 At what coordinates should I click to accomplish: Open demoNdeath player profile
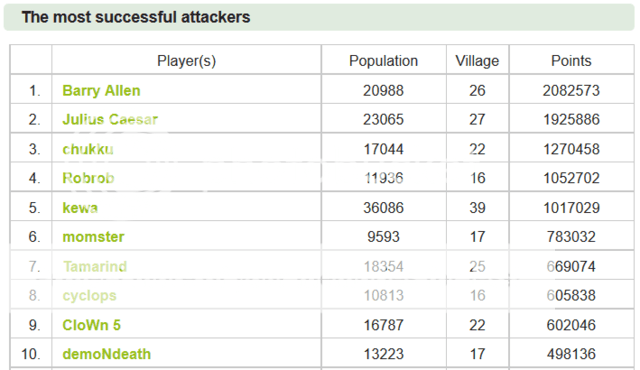tap(107, 354)
